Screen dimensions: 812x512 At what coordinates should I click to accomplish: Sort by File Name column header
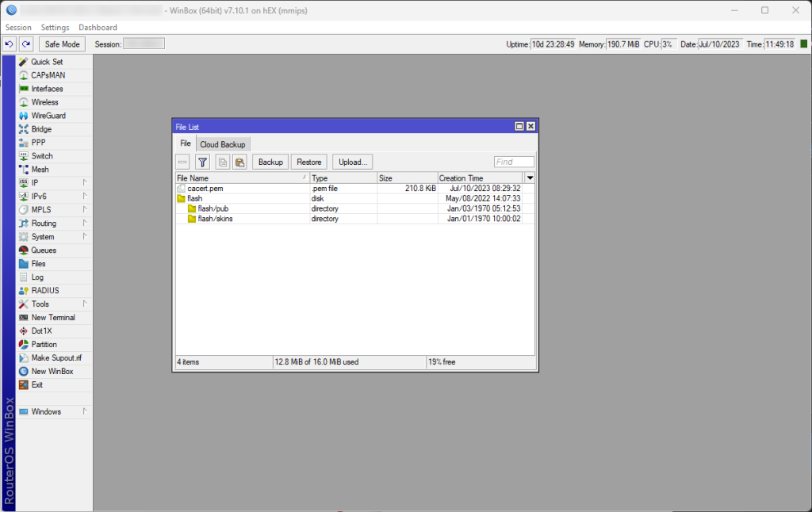coord(243,178)
